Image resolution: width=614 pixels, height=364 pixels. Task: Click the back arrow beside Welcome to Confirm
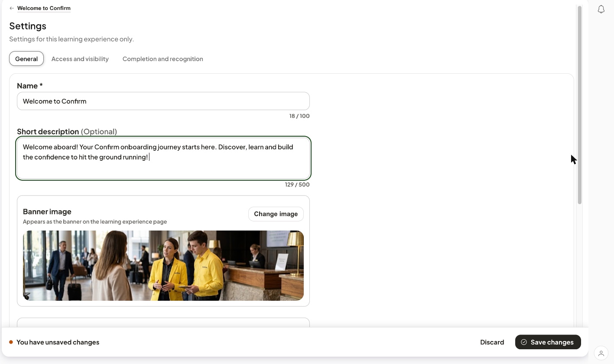click(x=12, y=8)
